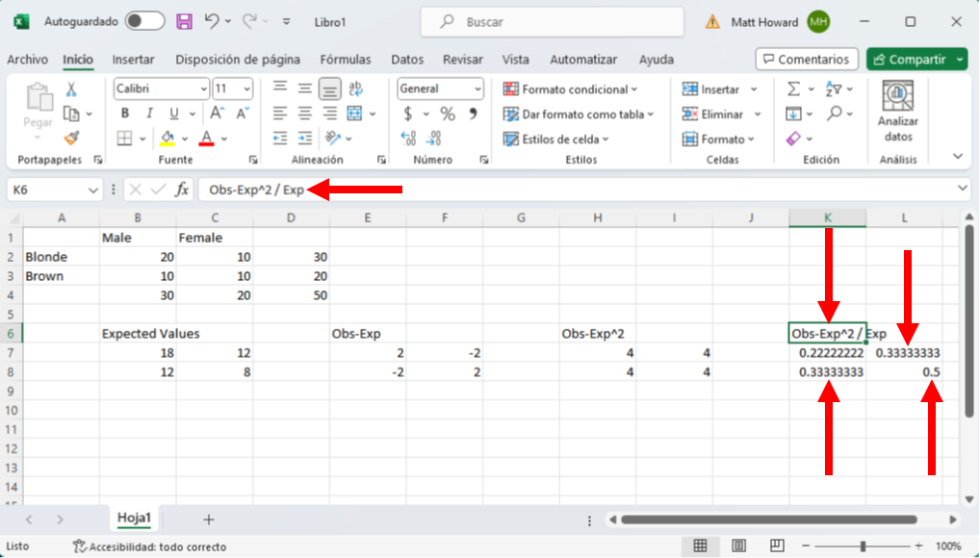
Task: Toggle Underline formatting
Action: [168, 114]
